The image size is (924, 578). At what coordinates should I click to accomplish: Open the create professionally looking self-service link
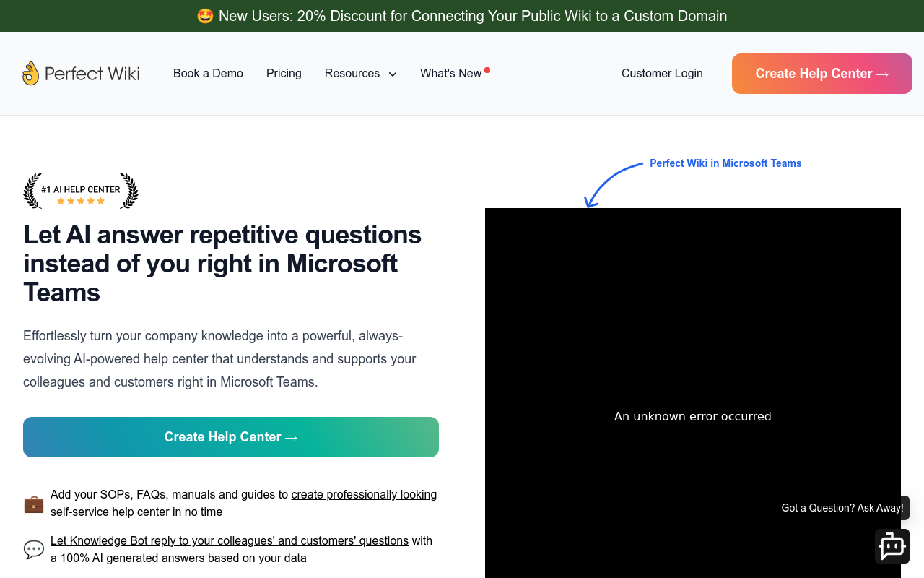(243, 503)
